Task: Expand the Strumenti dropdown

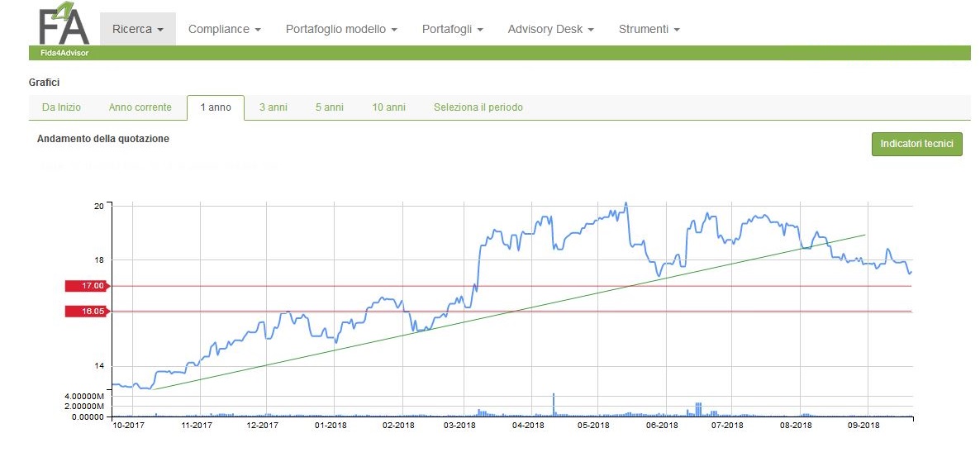Action: point(649,29)
